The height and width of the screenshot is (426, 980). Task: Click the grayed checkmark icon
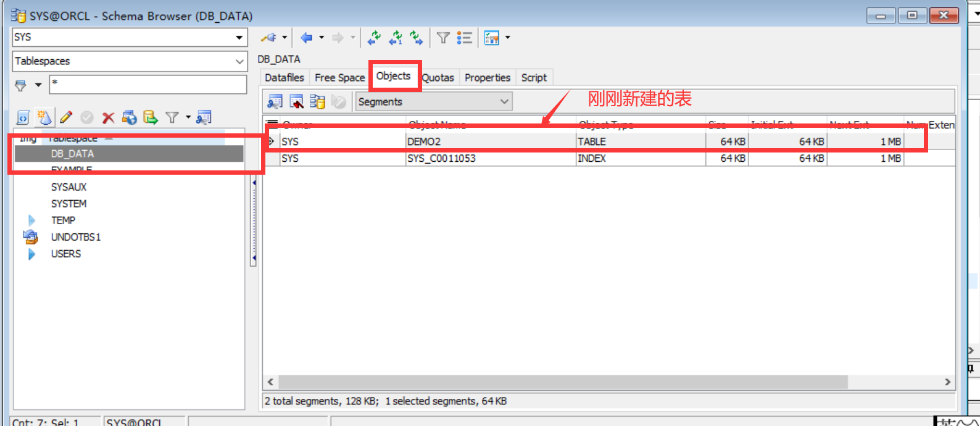point(87,117)
